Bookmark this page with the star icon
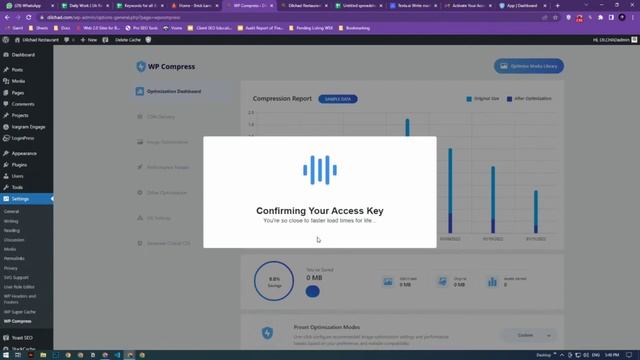This screenshot has width=640, height=360. click(x=555, y=18)
